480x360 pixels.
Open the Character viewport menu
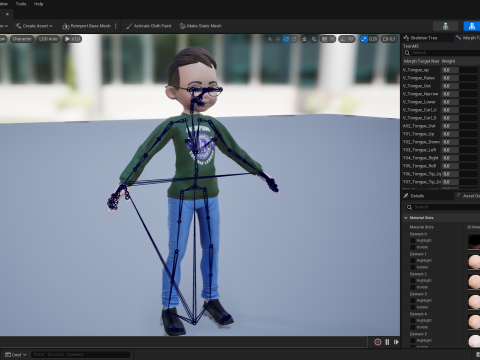(x=22, y=39)
